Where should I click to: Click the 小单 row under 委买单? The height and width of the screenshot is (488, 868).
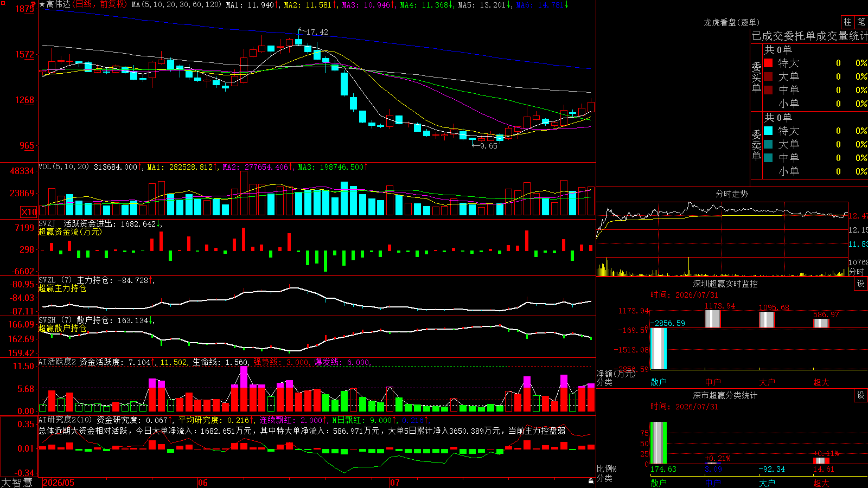(815, 104)
